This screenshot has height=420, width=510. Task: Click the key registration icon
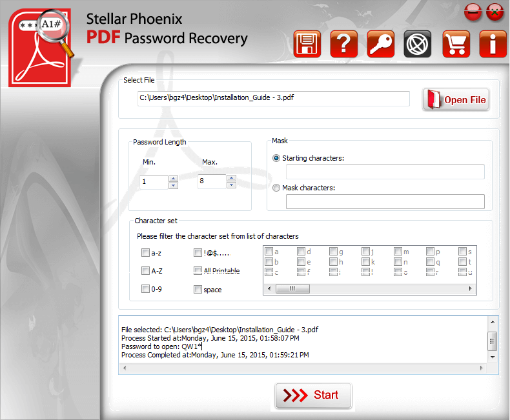(380, 45)
